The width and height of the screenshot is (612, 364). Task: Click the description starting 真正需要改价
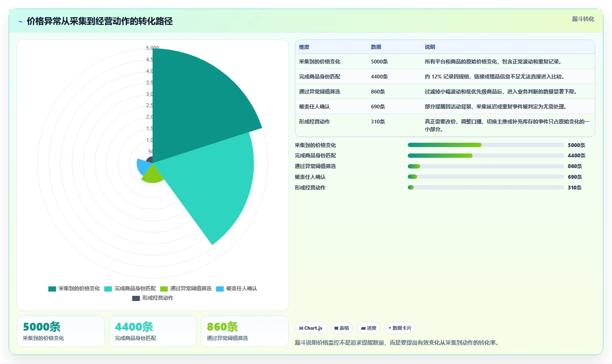(507, 126)
